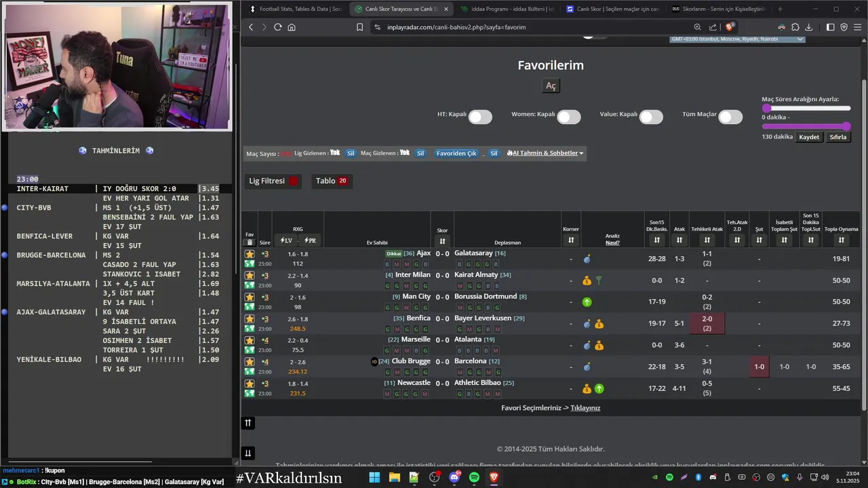
Task: Click the scroll-to-bottom double arrow button
Action: [248, 453]
